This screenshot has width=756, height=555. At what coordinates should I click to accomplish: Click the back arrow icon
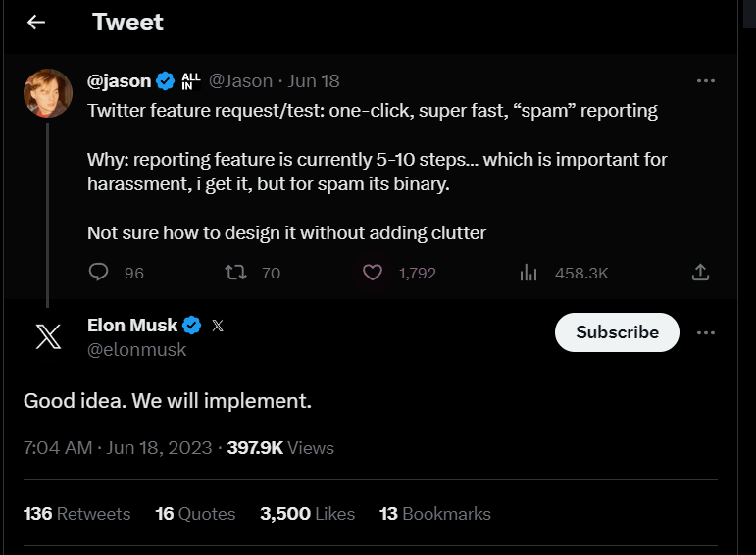pyautogui.click(x=36, y=22)
